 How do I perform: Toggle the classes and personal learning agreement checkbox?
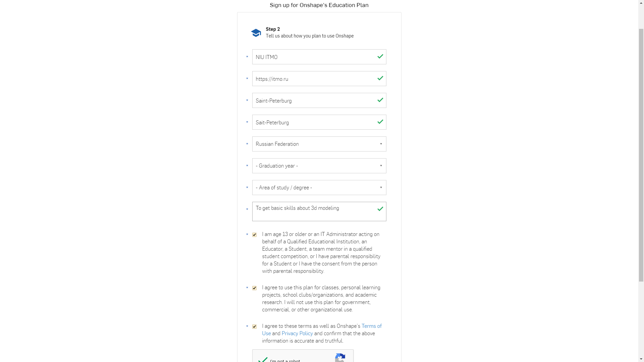(254, 288)
